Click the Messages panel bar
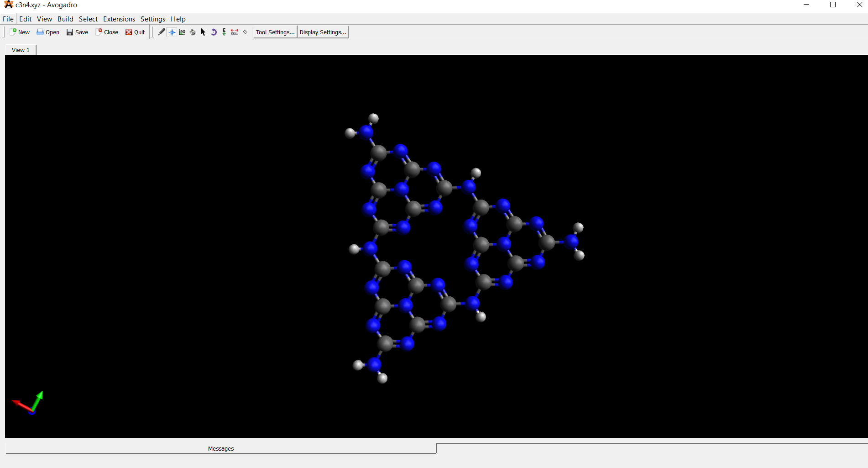This screenshot has height=468, width=868. coord(221,448)
